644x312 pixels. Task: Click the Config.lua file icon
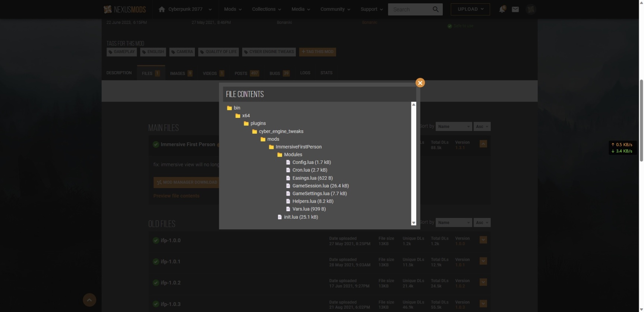pyautogui.click(x=288, y=162)
